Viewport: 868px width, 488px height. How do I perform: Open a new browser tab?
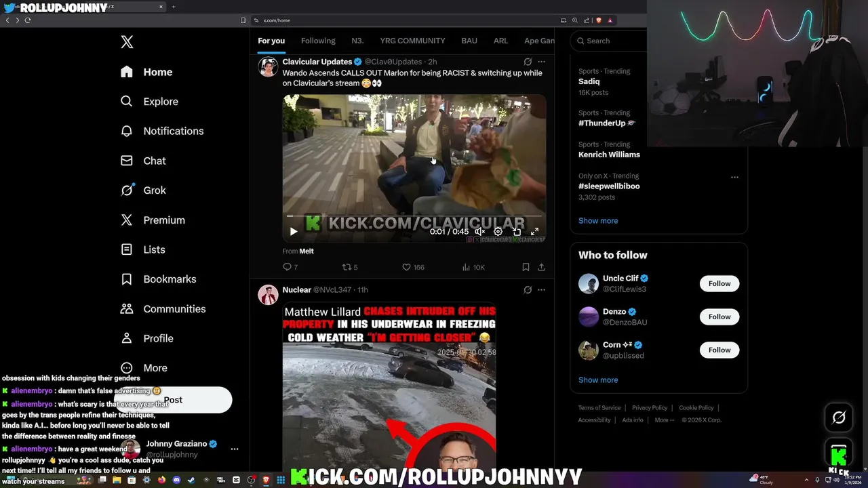(173, 7)
